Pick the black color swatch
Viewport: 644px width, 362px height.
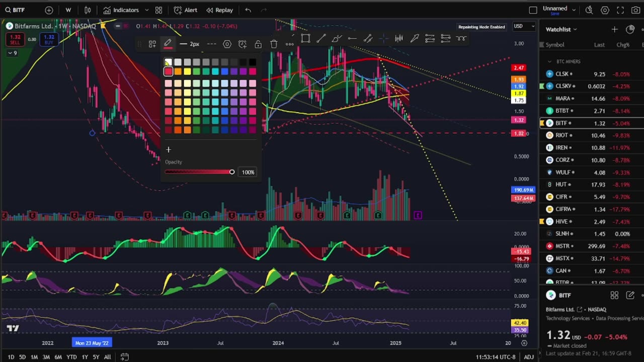pos(253,62)
